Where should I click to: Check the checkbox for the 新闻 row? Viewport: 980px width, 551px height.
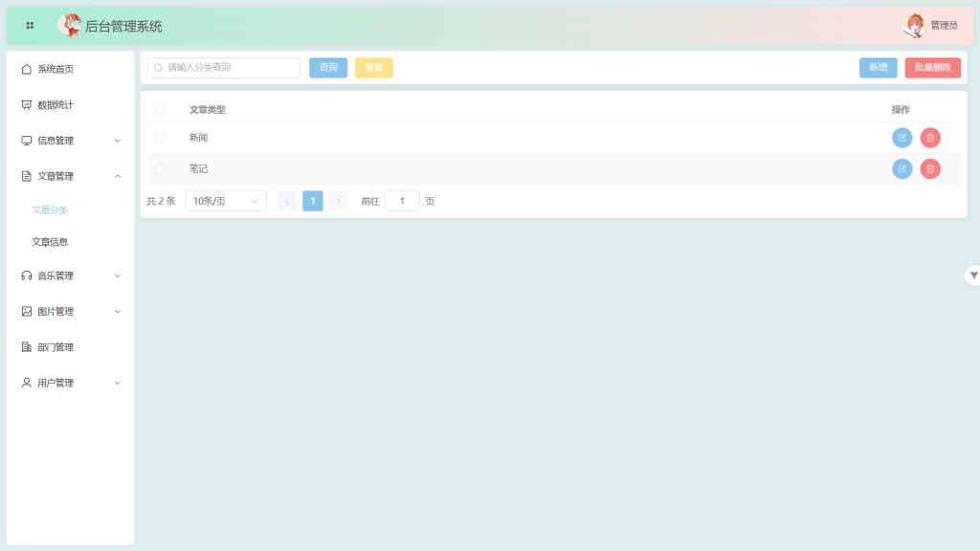[x=160, y=138]
